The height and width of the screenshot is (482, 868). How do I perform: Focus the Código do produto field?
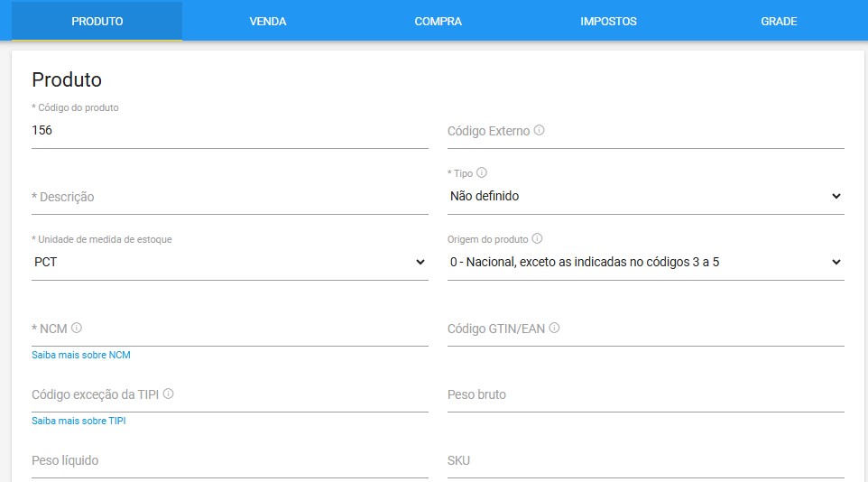coord(230,131)
